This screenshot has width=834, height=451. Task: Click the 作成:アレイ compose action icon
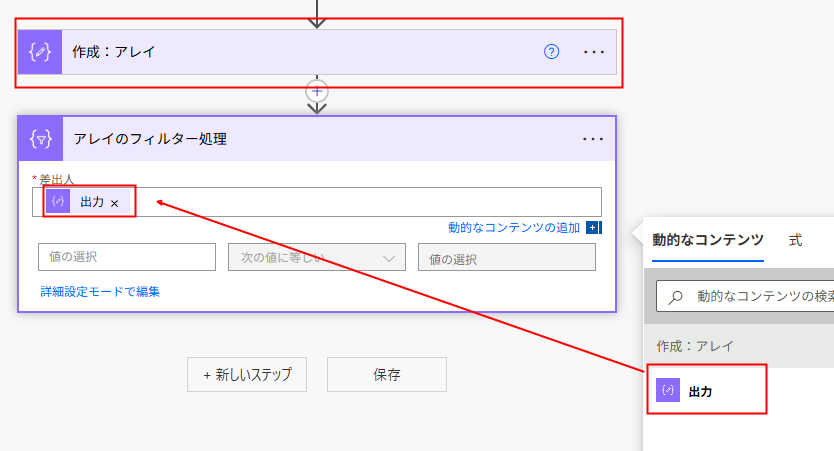pyautogui.click(x=40, y=52)
